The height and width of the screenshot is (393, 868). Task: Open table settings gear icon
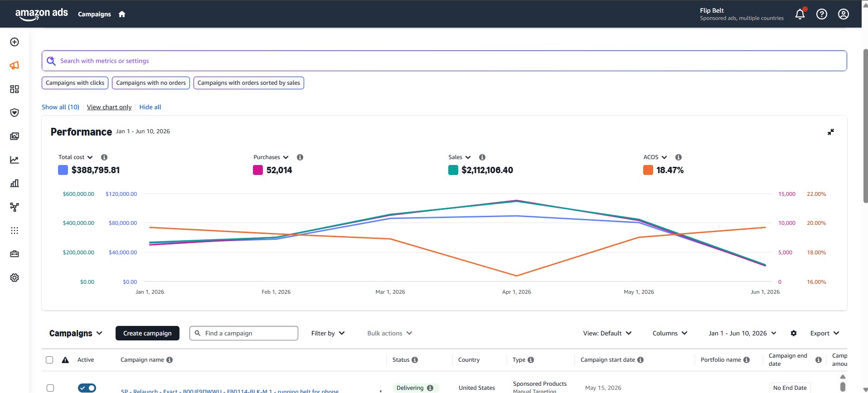click(x=794, y=333)
